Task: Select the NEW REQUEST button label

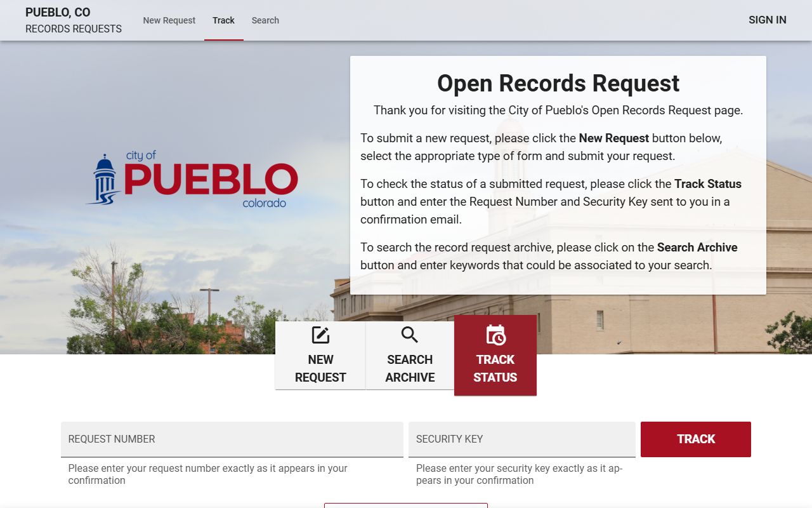Action: click(x=320, y=368)
